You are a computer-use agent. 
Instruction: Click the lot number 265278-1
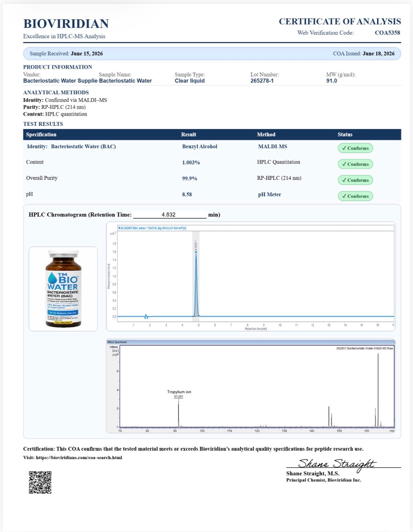point(262,81)
